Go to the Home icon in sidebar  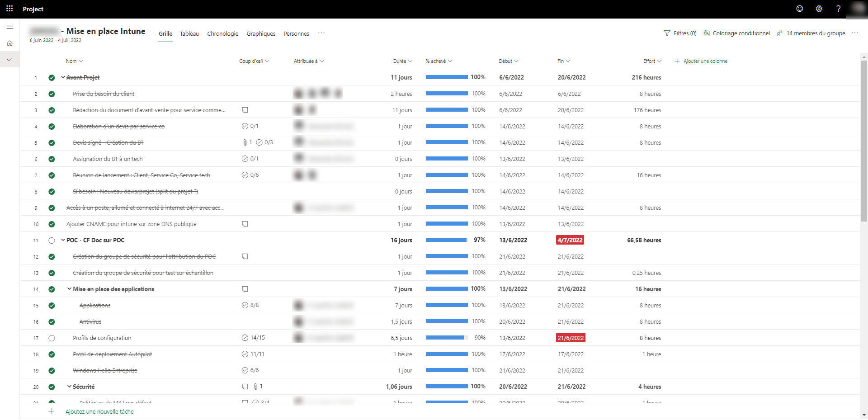tap(9, 43)
